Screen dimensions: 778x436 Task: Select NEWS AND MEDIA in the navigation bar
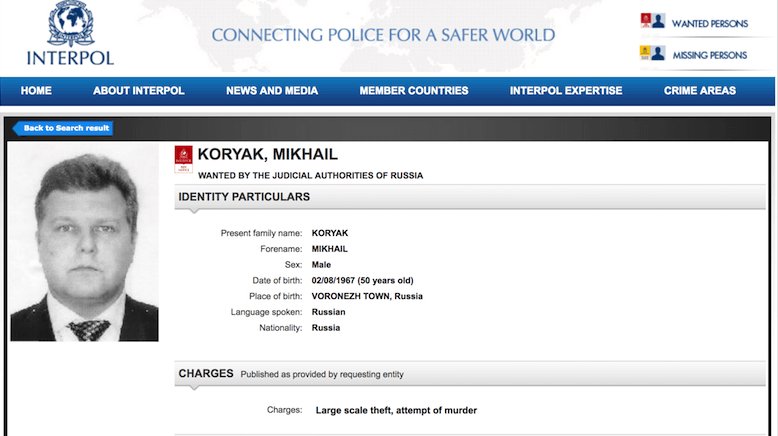(272, 91)
